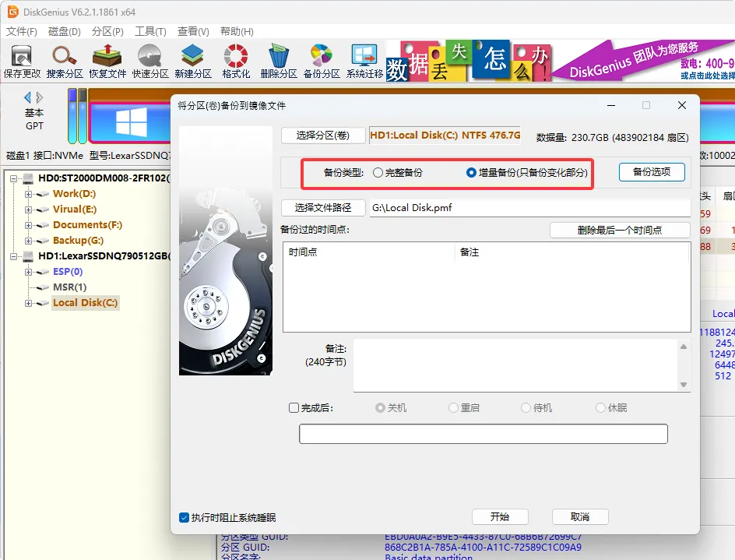Screen dimensions: 735x560
Task: Click the New Partition (新建分区) icon
Action: tap(192, 61)
